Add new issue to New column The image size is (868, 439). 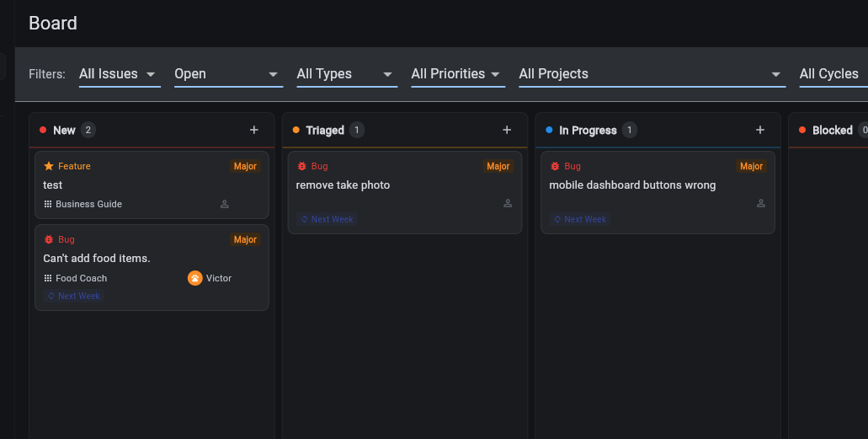pyautogui.click(x=254, y=130)
